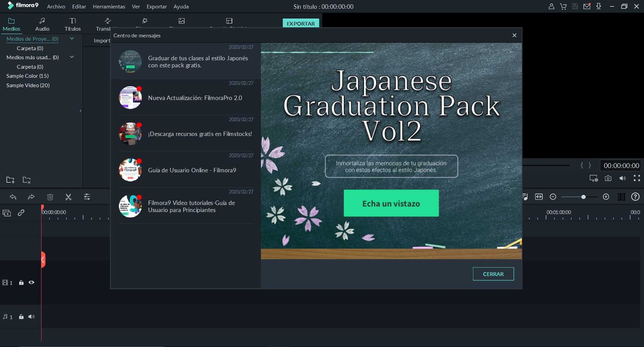
Task: Close the Centro de mensajes dialog
Action: (x=514, y=35)
